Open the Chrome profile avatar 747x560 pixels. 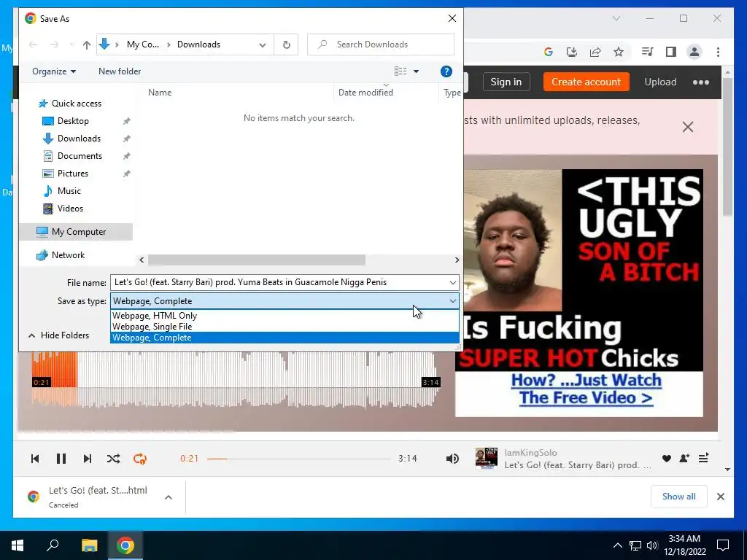[694, 52]
